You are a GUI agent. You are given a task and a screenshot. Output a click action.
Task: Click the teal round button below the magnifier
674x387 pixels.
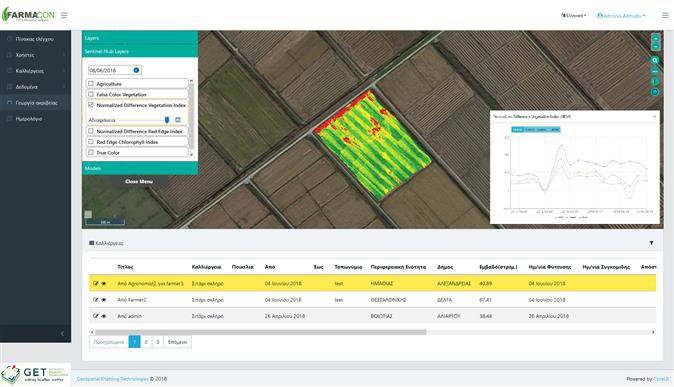tap(655, 71)
